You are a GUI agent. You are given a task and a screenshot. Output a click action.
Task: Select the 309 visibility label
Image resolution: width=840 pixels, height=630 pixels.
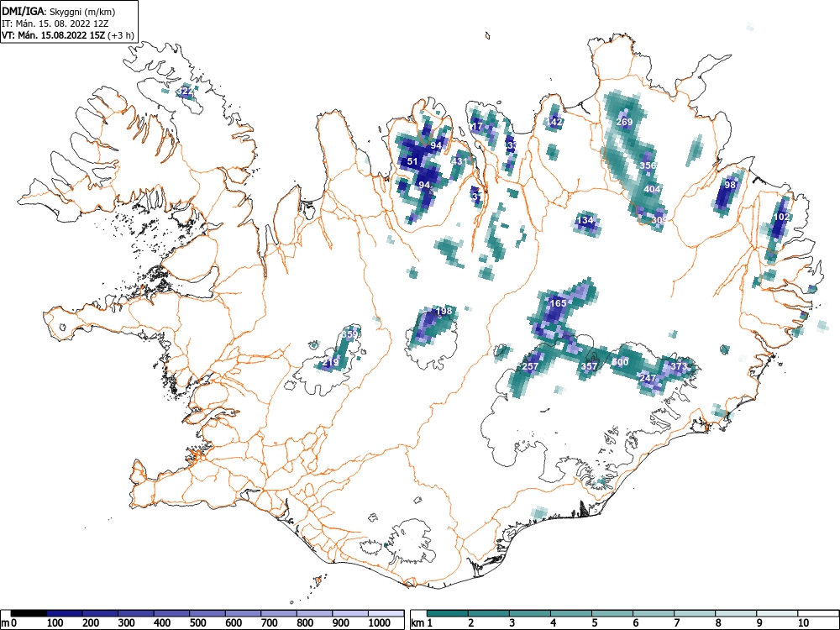[659, 220]
